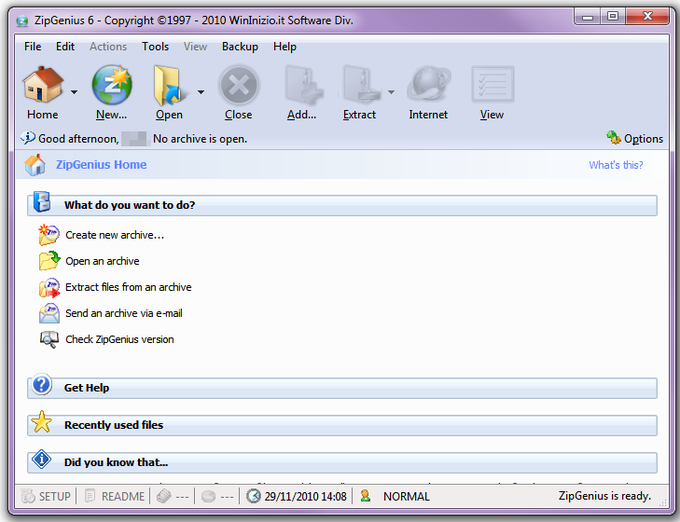Expand the Get Help section header
Viewport: 680px width, 522px height.
(x=342, y=388)
